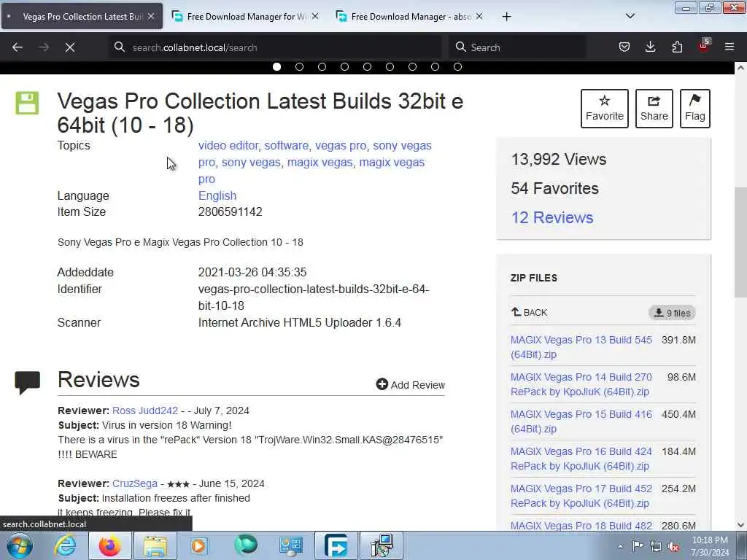Click the URL address bar
This screenshot has width=747, height=560.
276,47
